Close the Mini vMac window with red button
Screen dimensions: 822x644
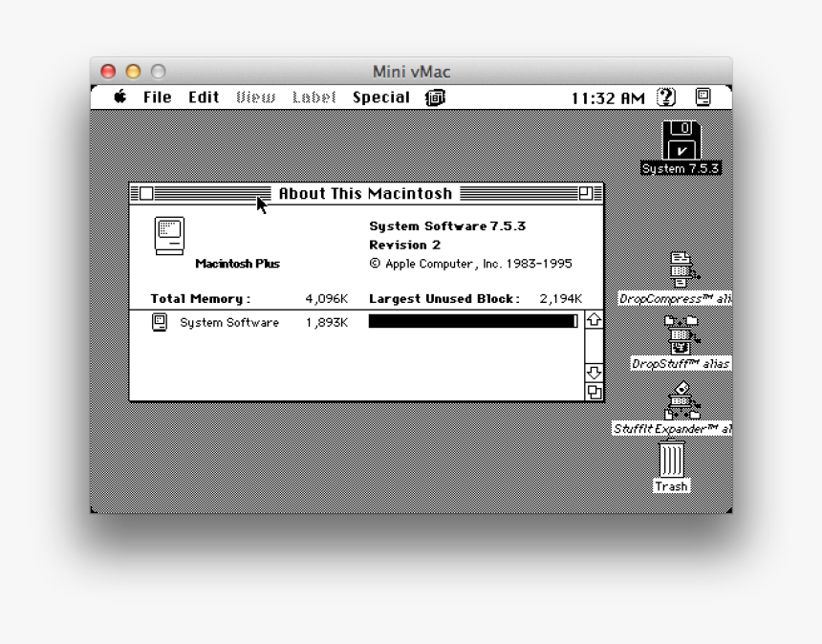tap(108, 72)
